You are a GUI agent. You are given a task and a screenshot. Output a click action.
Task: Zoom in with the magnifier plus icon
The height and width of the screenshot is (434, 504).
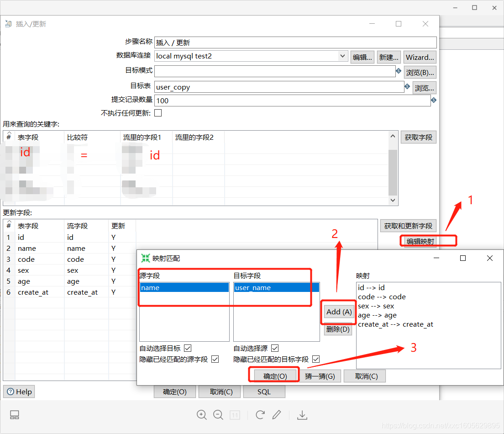pyautogui.click(x=201, y=415)
